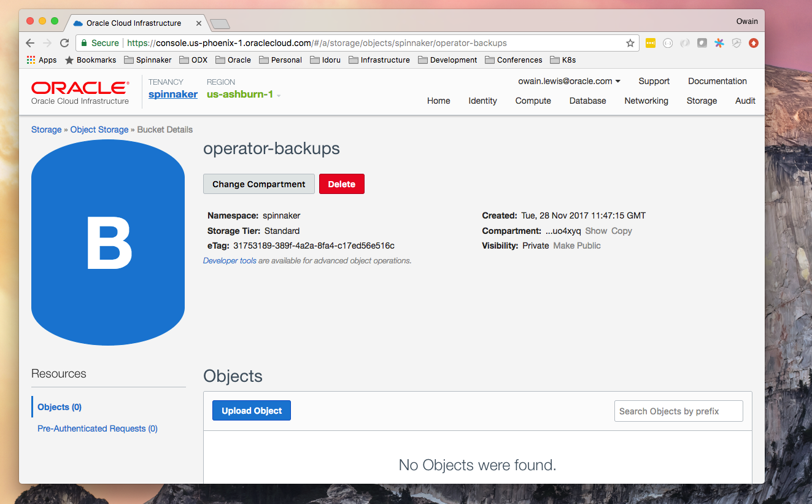Click the Make Public visibility link
This screenshot has height=504, width=812.
tap(577, 246)
